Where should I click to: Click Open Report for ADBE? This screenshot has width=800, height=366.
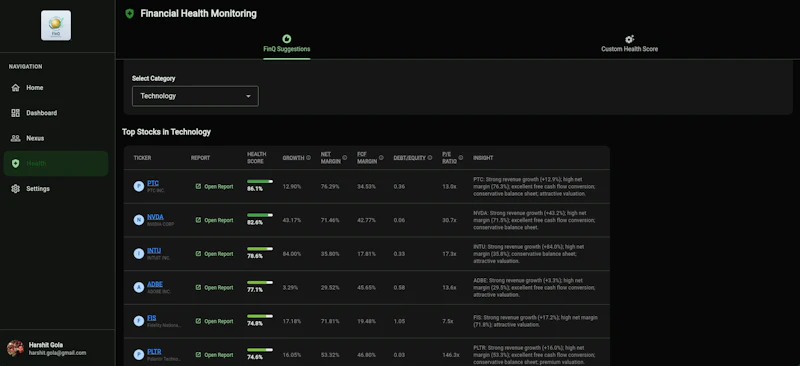coord(214,288)
